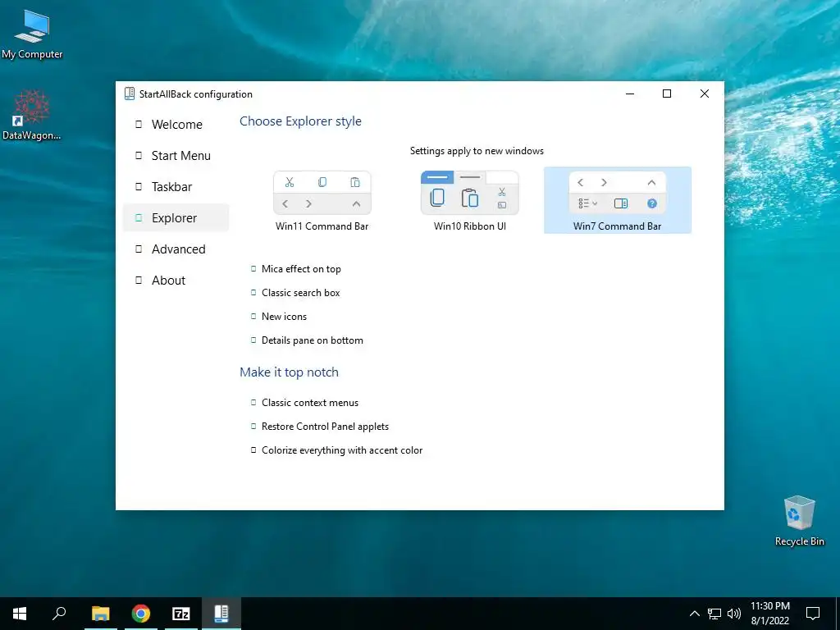Open 7-Zip from the taskbar
The image size is (840, 630).
[x=181, y=614]
